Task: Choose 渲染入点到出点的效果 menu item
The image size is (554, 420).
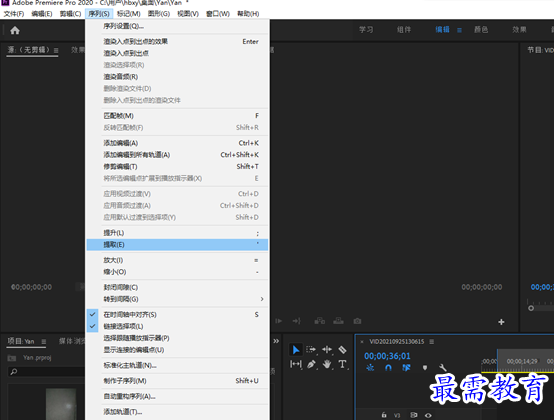Action: tap(177, 41)
